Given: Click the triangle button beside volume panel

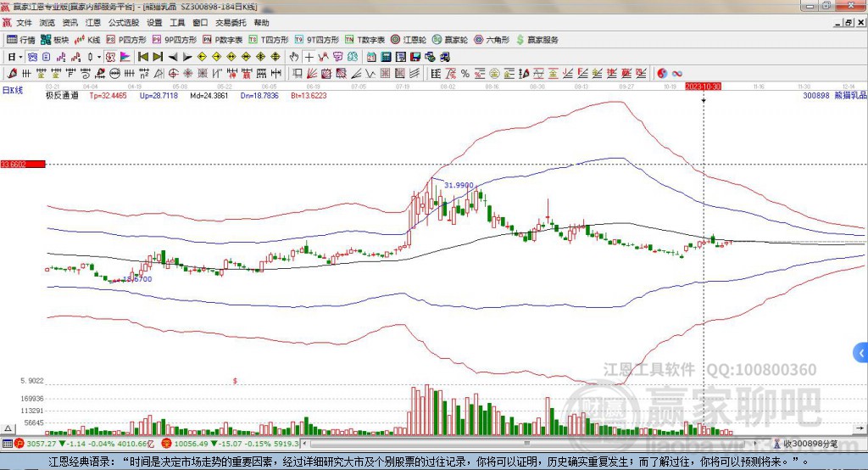Looking at the screenshot, I should coord(8,428).
